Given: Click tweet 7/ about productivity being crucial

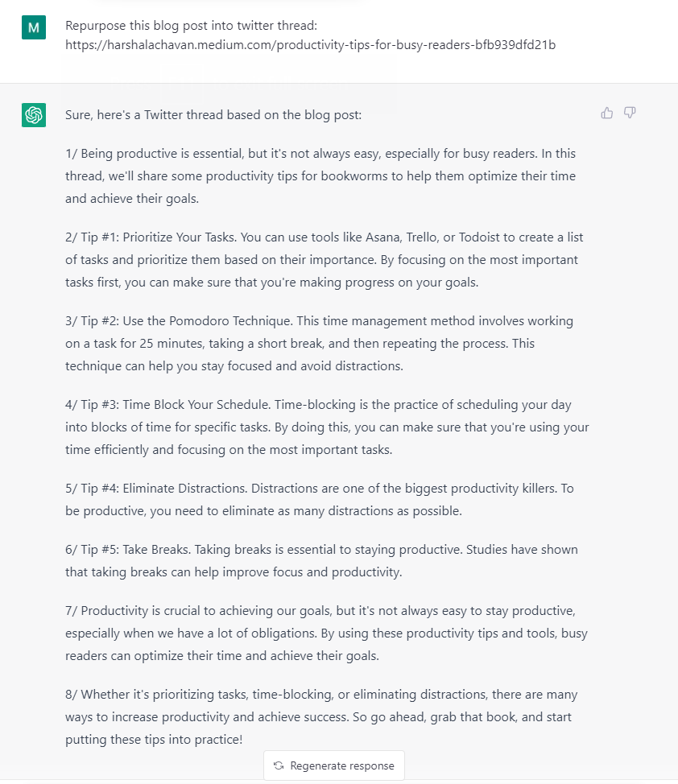Looking at the screenshot, I should 326,633.
